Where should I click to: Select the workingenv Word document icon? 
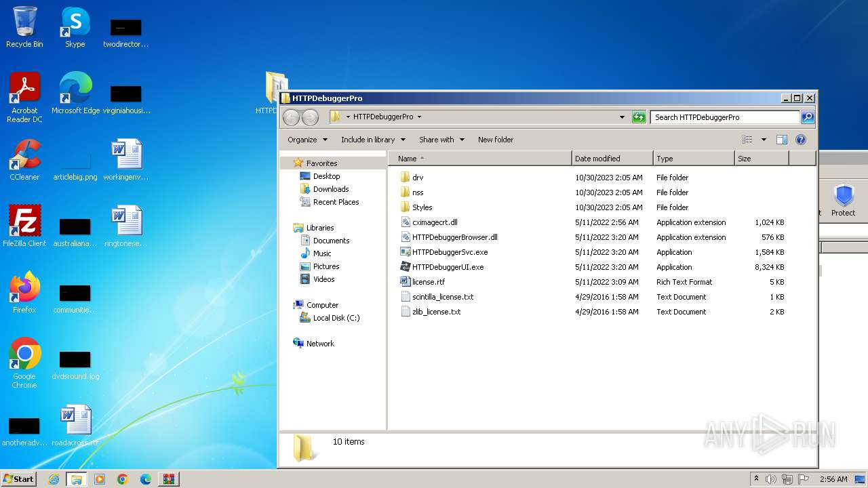(x=126, y=160)
